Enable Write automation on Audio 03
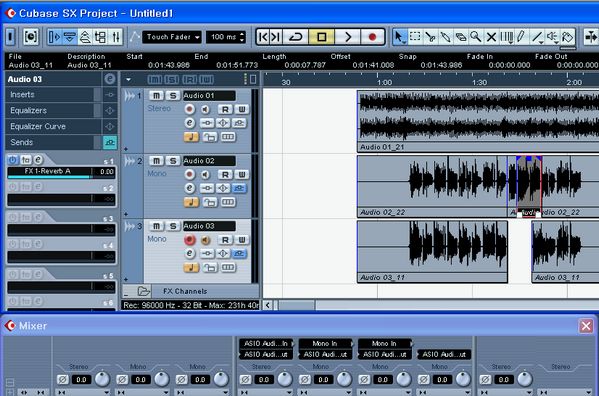599x396 pixels. tap(241, 240)
